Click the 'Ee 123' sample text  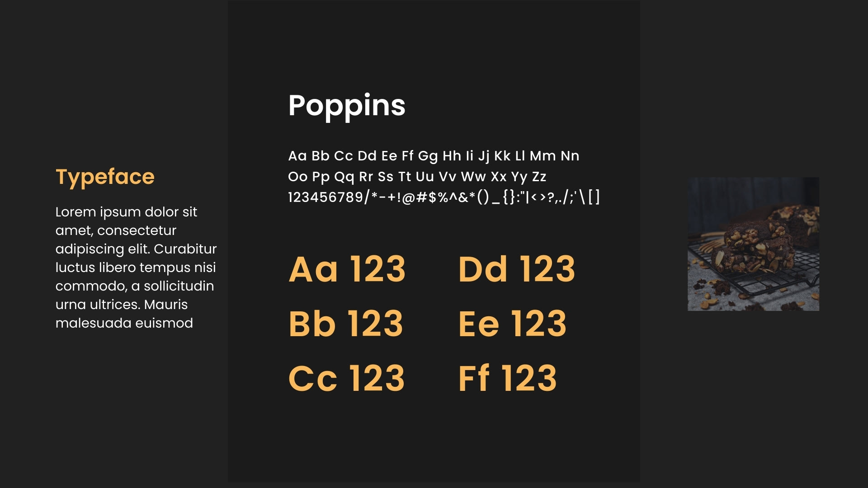[x=512, y=324]
